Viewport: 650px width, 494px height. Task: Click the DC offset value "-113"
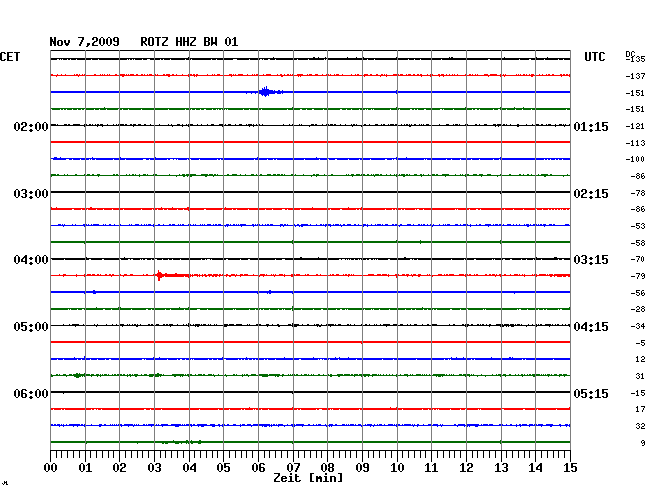click(x=635, y=143)
